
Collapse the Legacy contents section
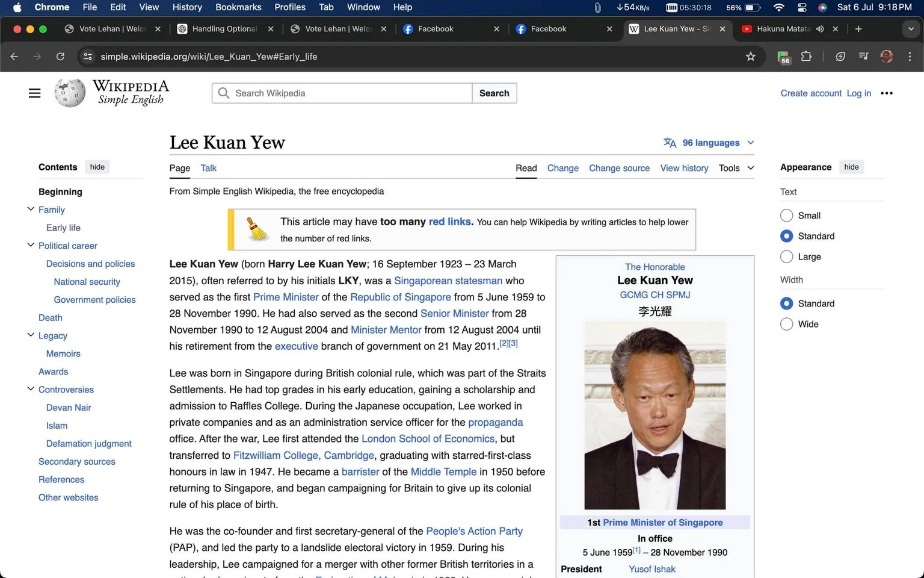pos(31,335)
